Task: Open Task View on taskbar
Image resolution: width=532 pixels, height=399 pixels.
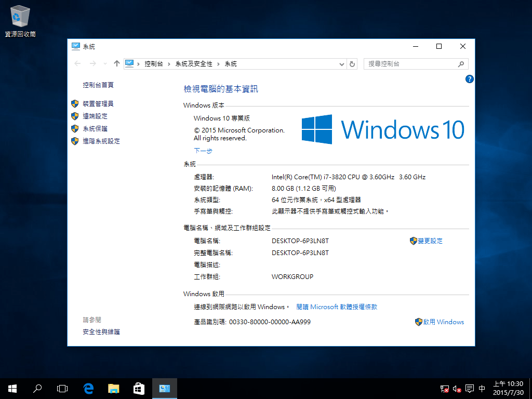Action: coord(62,389)
